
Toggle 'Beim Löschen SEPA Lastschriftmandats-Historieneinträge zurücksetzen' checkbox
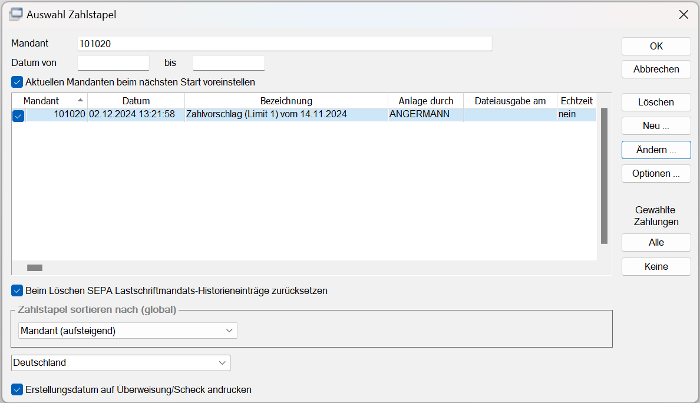(17, 291)
